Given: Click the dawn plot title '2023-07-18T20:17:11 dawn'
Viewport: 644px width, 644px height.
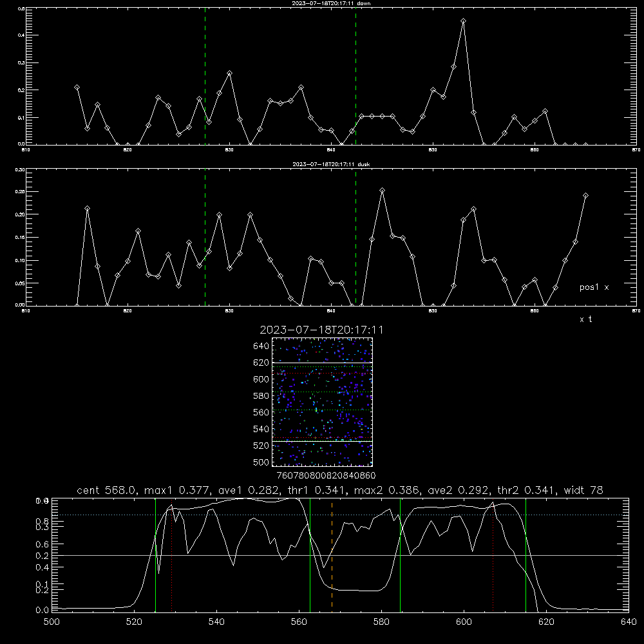Looking at the screenshot, I should click(331, 3).
